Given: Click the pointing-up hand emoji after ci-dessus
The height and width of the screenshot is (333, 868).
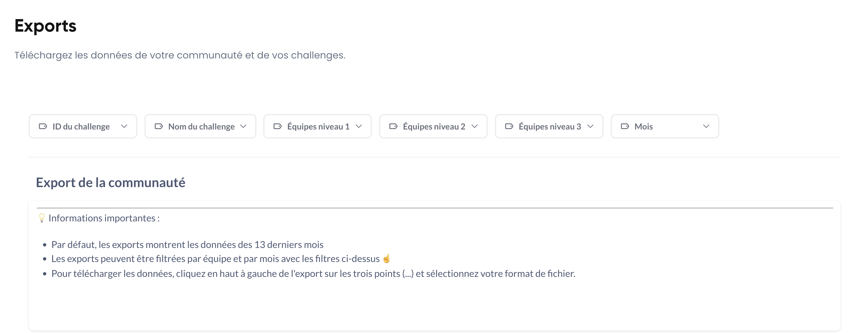Looking at the screenshot, I should coord(387,259).
